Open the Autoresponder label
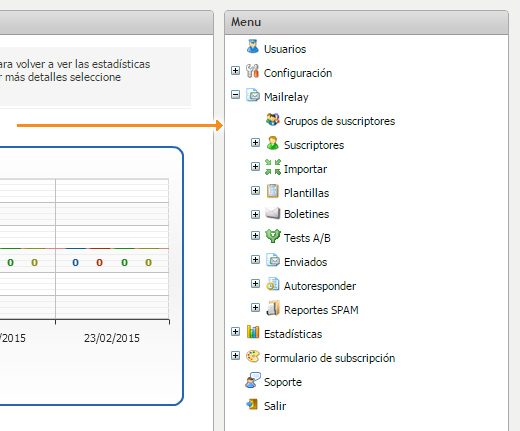The image size is (520, 431). tap(320, 286)
